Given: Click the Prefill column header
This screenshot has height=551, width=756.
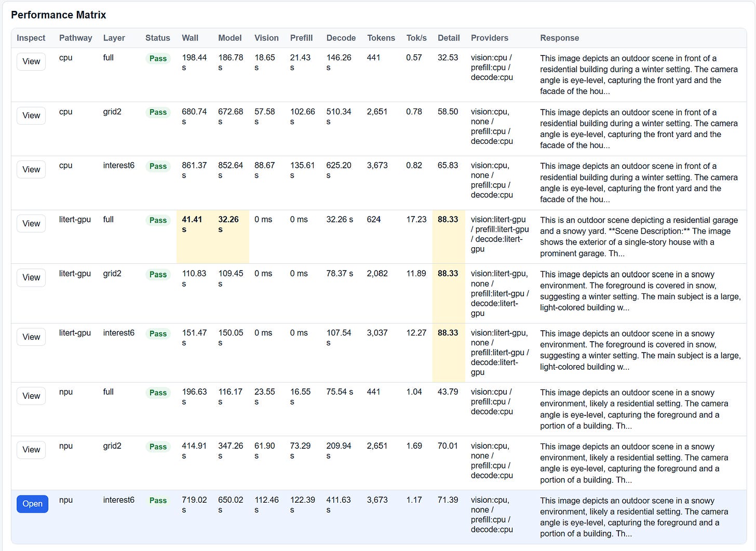Looking at the screenshot, I should 301,38.
